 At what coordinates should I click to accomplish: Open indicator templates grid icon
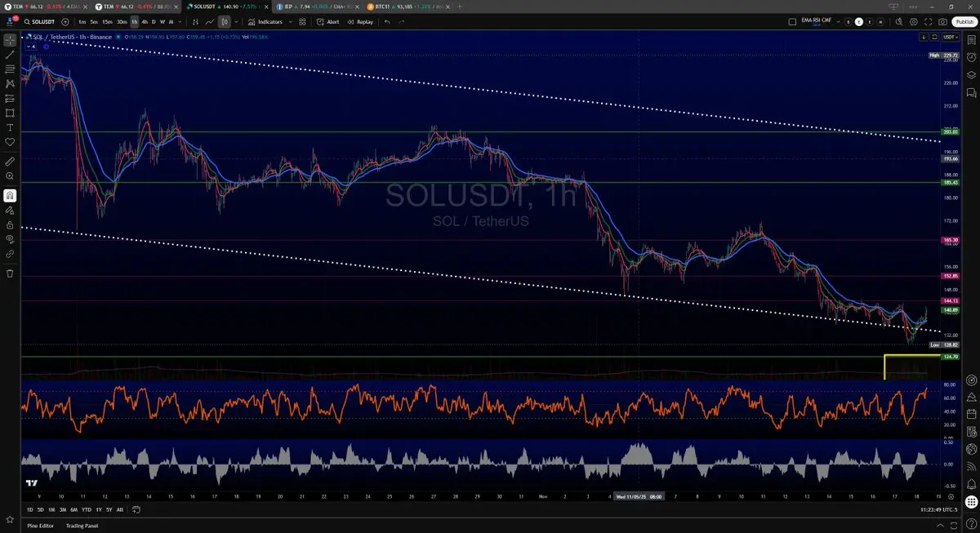pos(303,22)
